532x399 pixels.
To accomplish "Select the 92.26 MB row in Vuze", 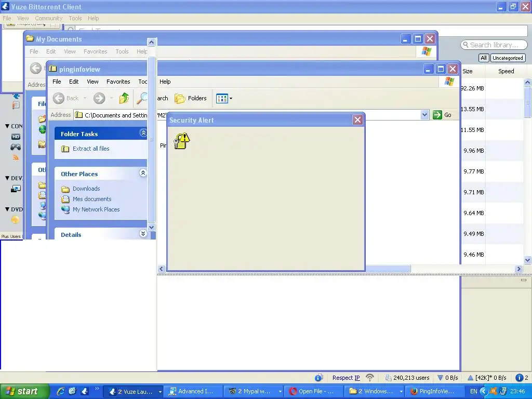I will tap(492, 88).
